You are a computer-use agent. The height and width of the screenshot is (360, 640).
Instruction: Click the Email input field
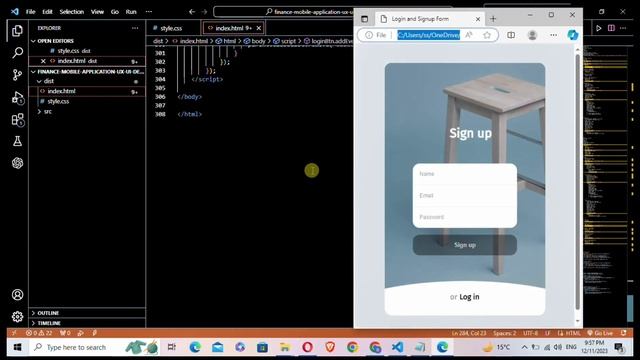coord(464,196)
